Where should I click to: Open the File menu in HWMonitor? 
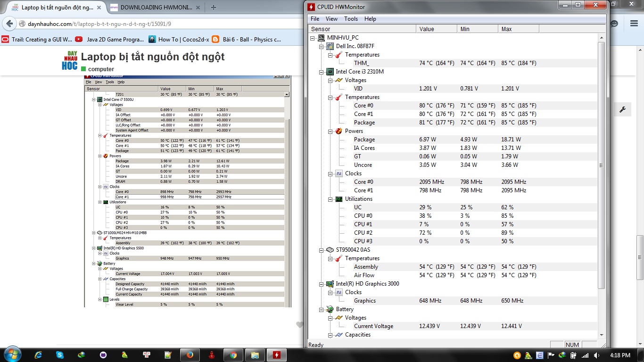pos(315,19)
